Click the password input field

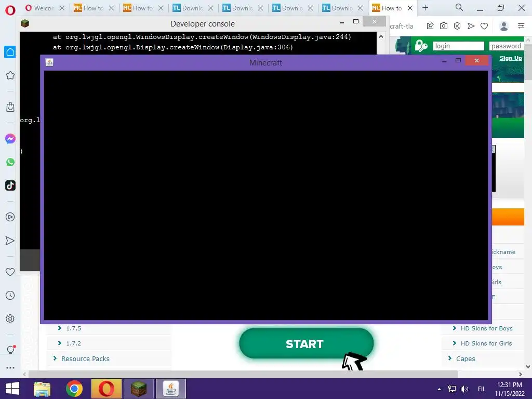(506, 46)
